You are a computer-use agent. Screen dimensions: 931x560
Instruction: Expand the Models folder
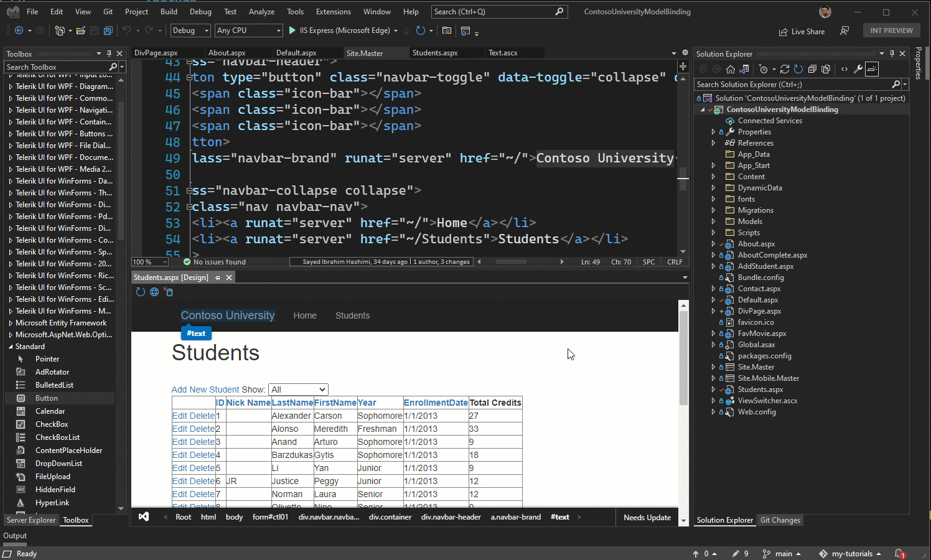point(713,222)
